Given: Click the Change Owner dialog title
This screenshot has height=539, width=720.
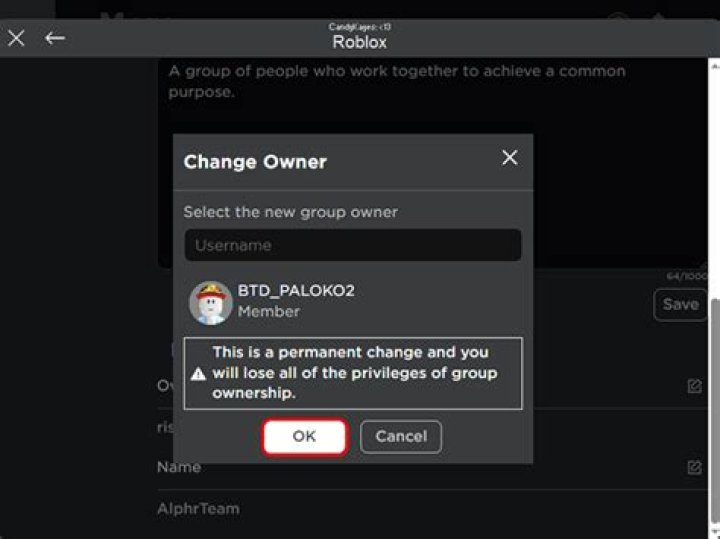Looking at the screenshot, I should [255, 162].
